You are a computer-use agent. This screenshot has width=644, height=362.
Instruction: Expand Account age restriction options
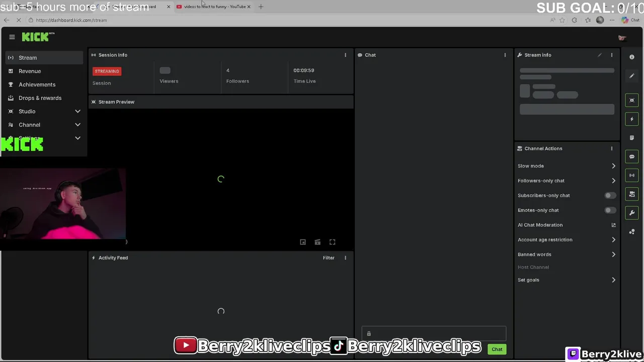(x=613, y=240)
